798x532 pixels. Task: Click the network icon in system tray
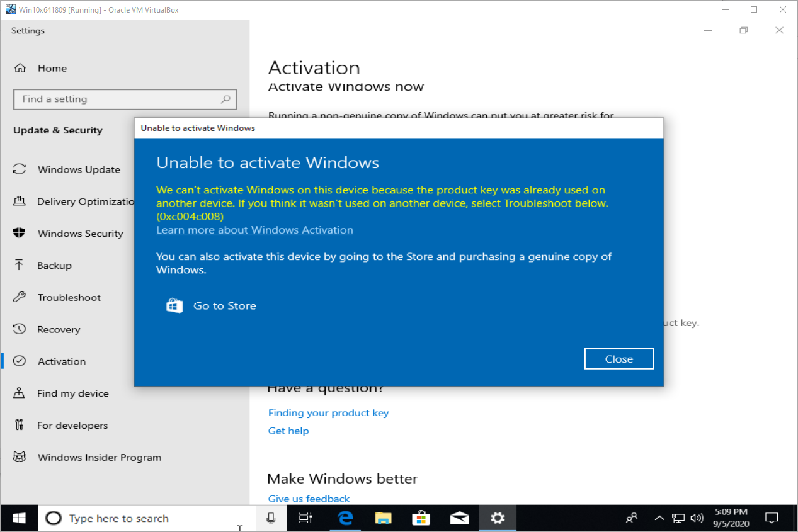(678, 518)
